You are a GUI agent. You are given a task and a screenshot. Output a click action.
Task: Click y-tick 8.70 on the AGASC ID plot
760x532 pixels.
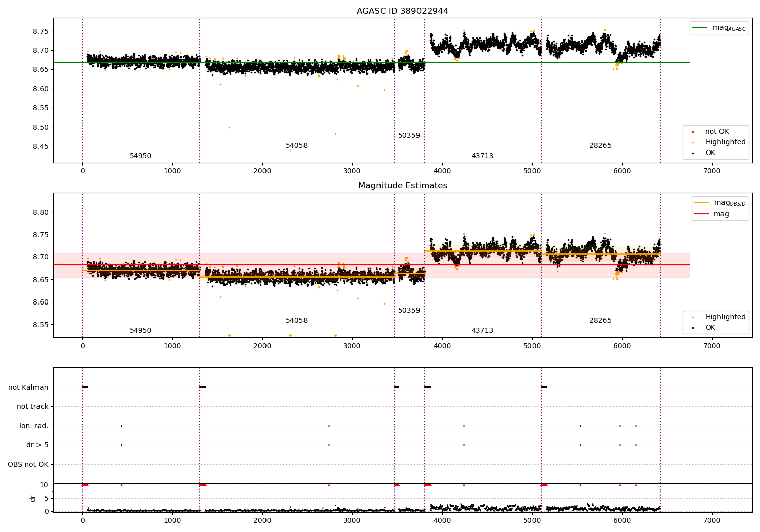tap(41, 51)
